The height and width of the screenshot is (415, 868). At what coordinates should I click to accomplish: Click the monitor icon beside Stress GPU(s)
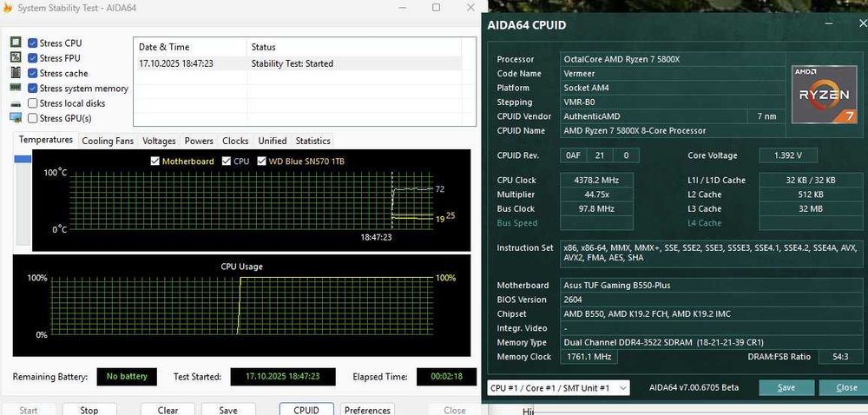[16, 118]
